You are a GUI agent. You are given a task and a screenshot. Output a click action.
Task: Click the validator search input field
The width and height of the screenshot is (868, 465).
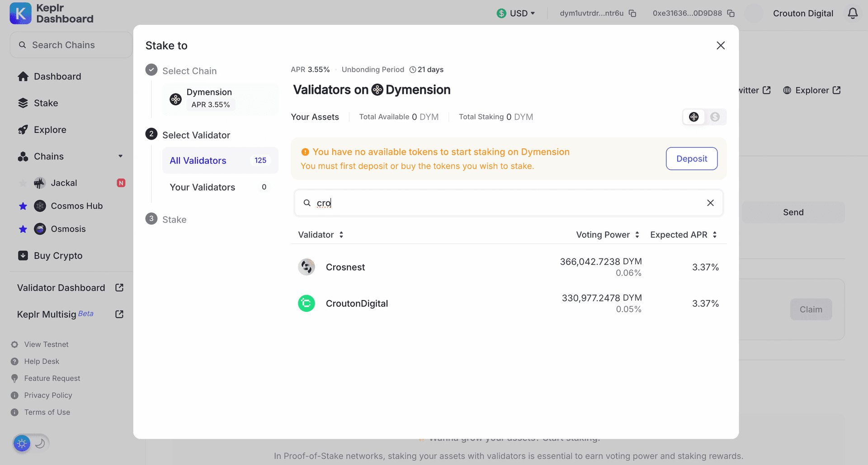coord(506,203)
